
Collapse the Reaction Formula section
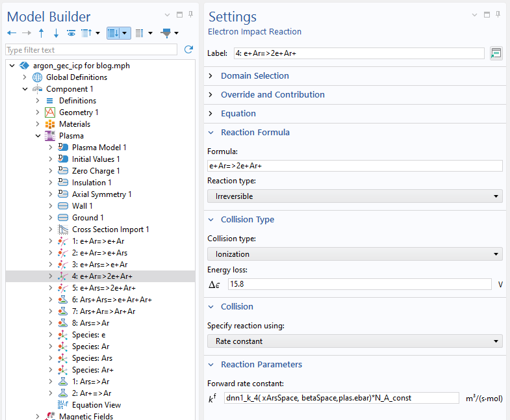255,133
